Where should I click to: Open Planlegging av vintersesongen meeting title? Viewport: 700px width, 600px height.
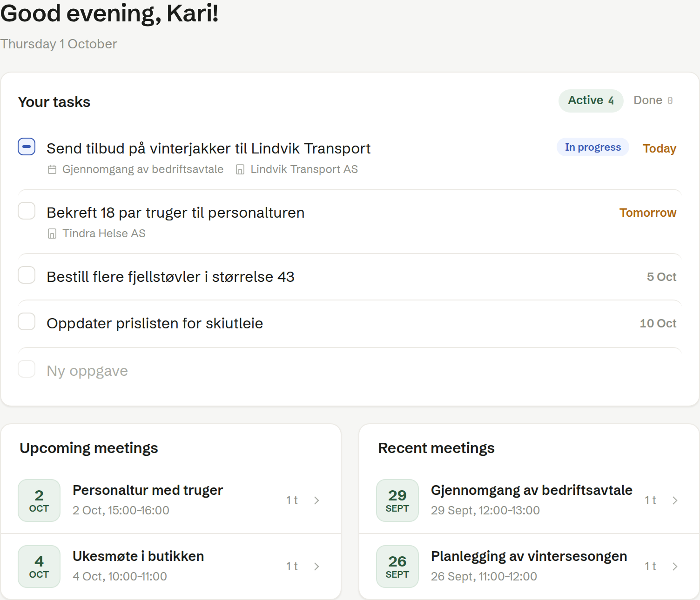[529, 556]
